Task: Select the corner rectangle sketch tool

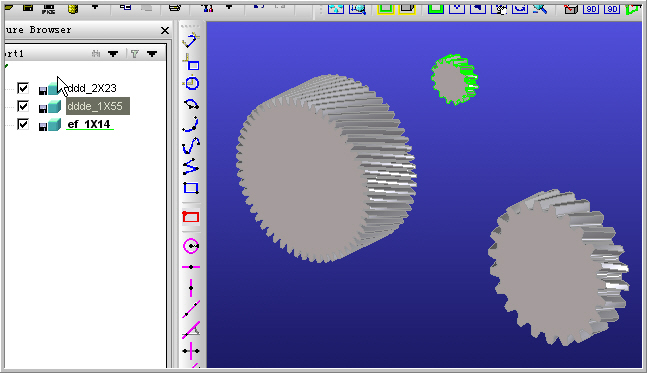Action: coord(191,62)
